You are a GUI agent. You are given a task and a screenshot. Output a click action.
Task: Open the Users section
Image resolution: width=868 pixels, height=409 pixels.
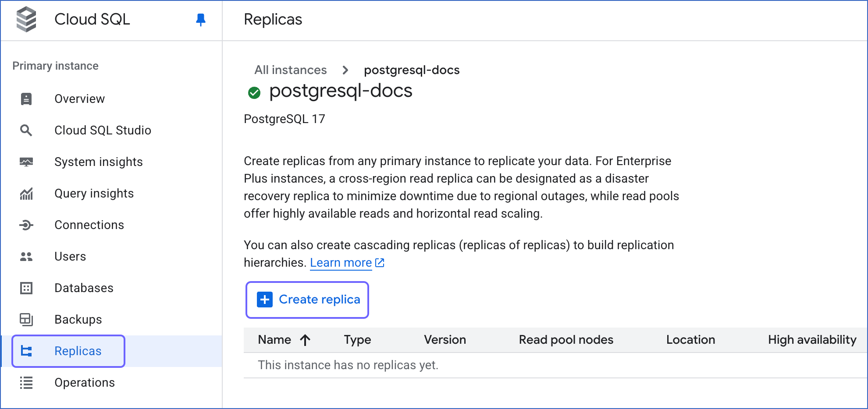tap(70, 257)
